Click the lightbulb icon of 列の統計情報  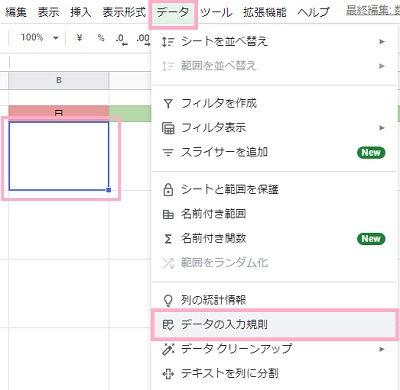click(x=168, y=300)
